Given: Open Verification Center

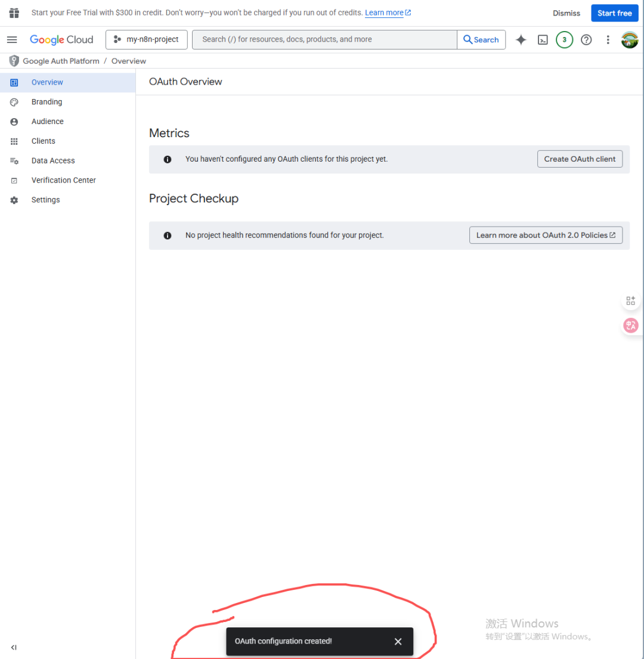Looking at the screenshot, I should (63, 180).
